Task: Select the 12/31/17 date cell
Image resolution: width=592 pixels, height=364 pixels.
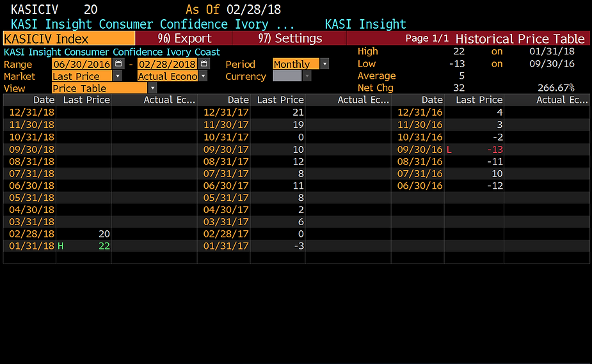Action: pyautogui.click(x=225, y=113)
